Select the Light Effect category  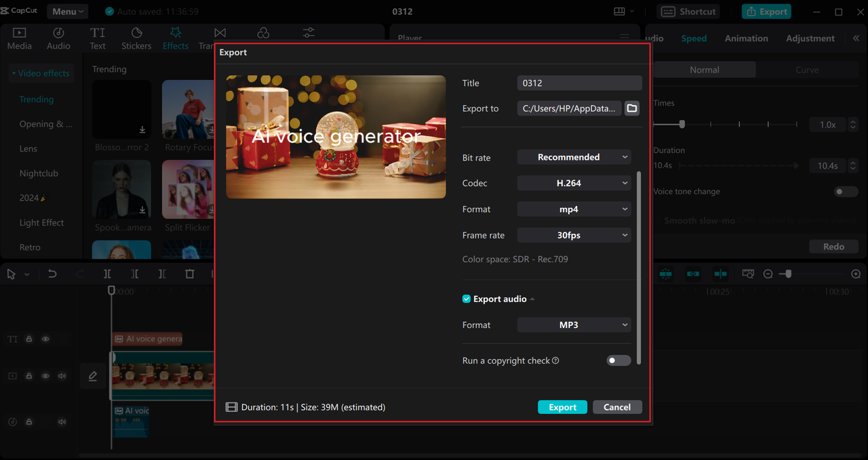pyautogui.click(x=41, y=222)
